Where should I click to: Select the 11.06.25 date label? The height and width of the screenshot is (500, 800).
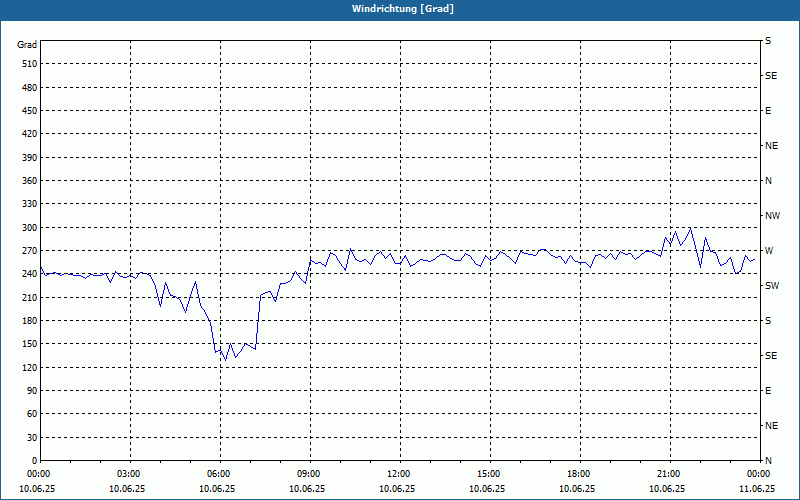click(757, 488)
